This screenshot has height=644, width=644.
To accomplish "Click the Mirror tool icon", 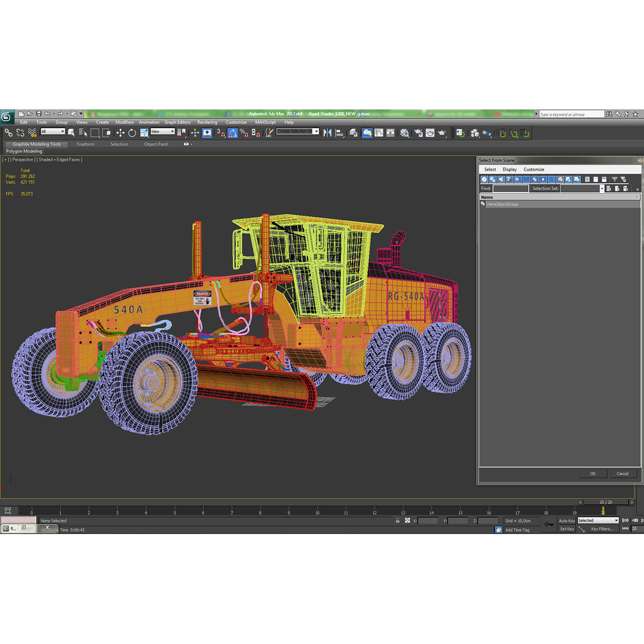I will tap(327, 133).
